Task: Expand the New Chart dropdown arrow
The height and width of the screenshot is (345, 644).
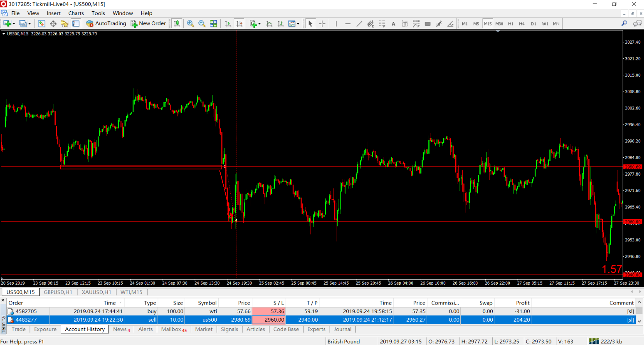Action: pyautogui.click(x=14, y=24)
